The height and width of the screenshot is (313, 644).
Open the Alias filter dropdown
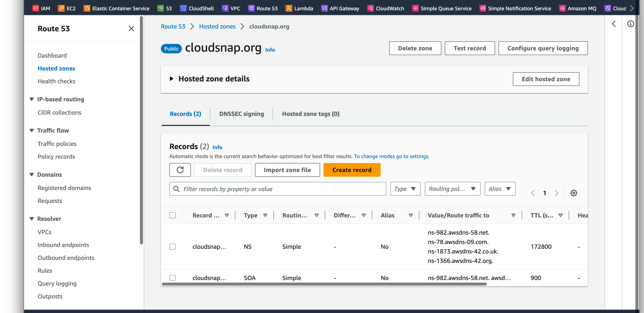[500, 189]
